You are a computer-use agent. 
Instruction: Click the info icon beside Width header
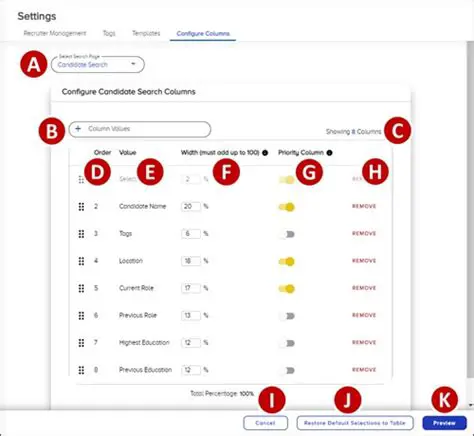coord(265,153)
